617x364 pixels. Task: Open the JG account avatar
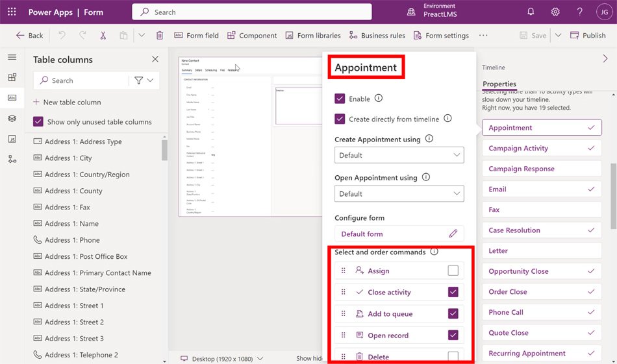tap(605, 12)
